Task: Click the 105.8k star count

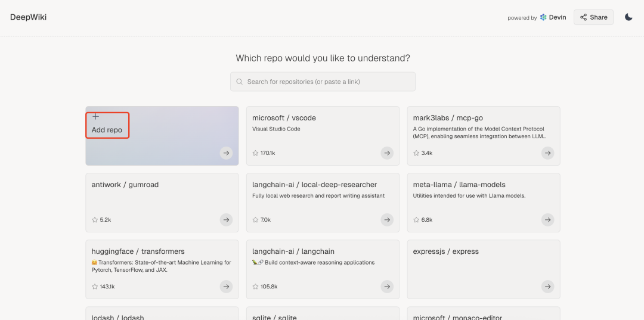Action: [x=269, y=287]
